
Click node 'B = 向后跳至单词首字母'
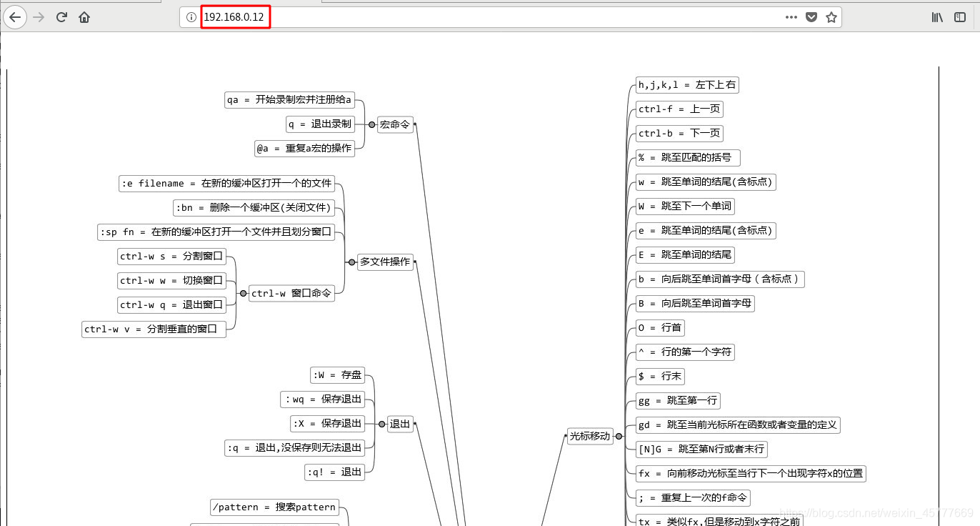[695, 304]
